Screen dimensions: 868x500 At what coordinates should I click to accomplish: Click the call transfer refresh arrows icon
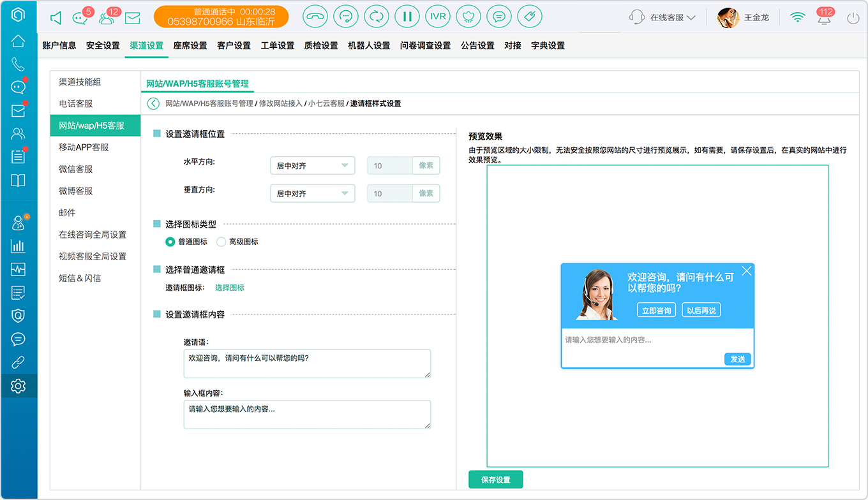[x=376, y=17]
